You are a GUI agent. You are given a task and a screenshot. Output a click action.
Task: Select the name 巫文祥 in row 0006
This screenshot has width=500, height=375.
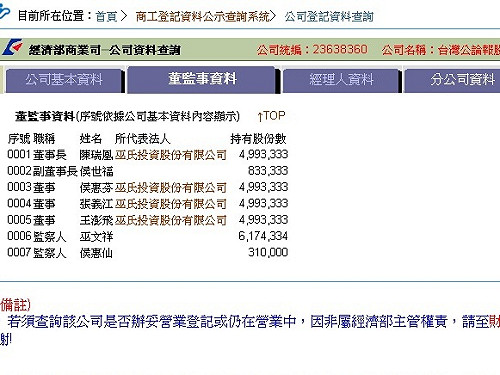click(96, 236)
